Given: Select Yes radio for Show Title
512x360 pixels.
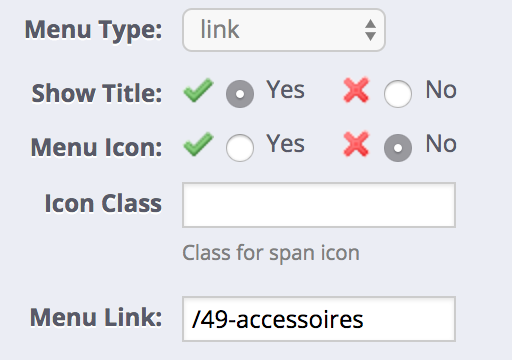Looking at the screenshot, I should [x=240, y=94].
